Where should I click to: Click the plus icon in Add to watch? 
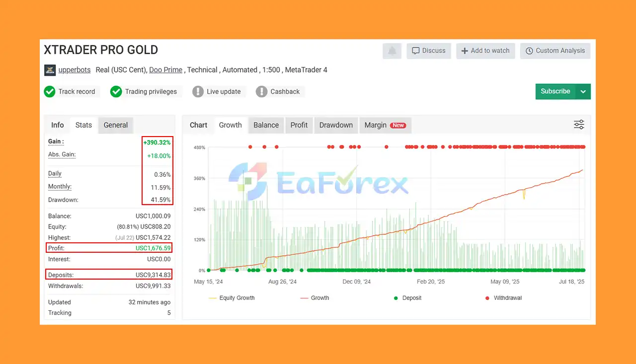click(465, 51)
